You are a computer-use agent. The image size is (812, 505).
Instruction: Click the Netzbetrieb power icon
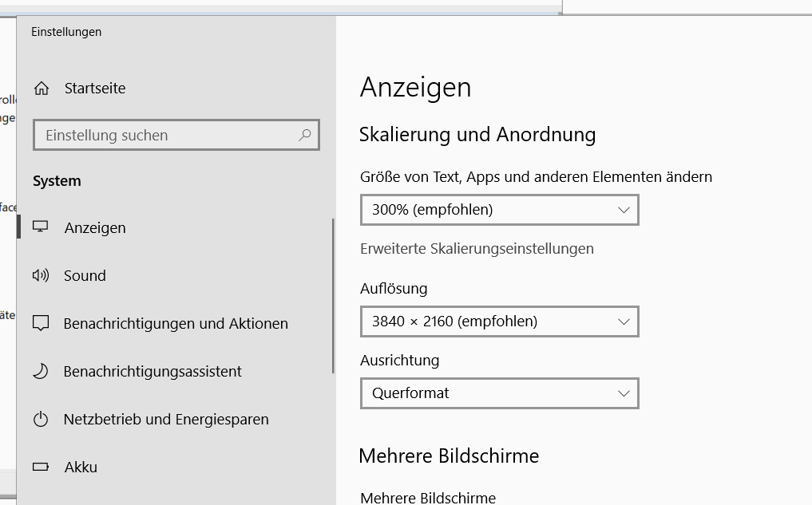[41, 419]
